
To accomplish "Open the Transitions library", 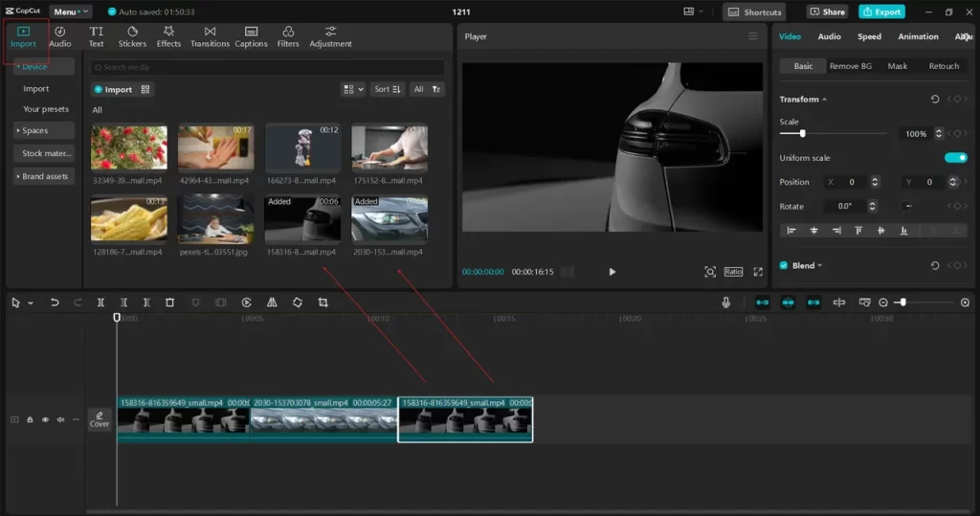I will coord(210,36).
